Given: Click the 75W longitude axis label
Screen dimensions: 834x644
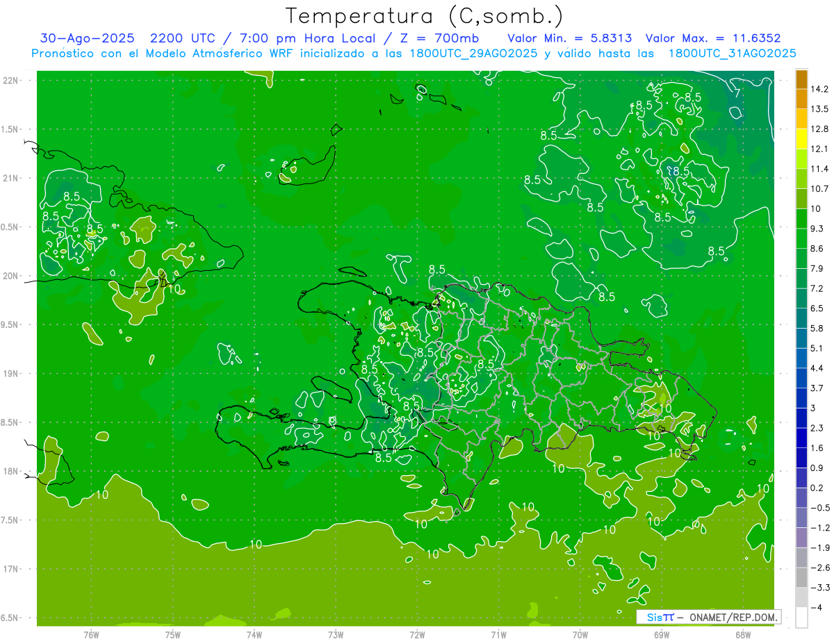Looking at the screenshot, I should coord(172,634).
